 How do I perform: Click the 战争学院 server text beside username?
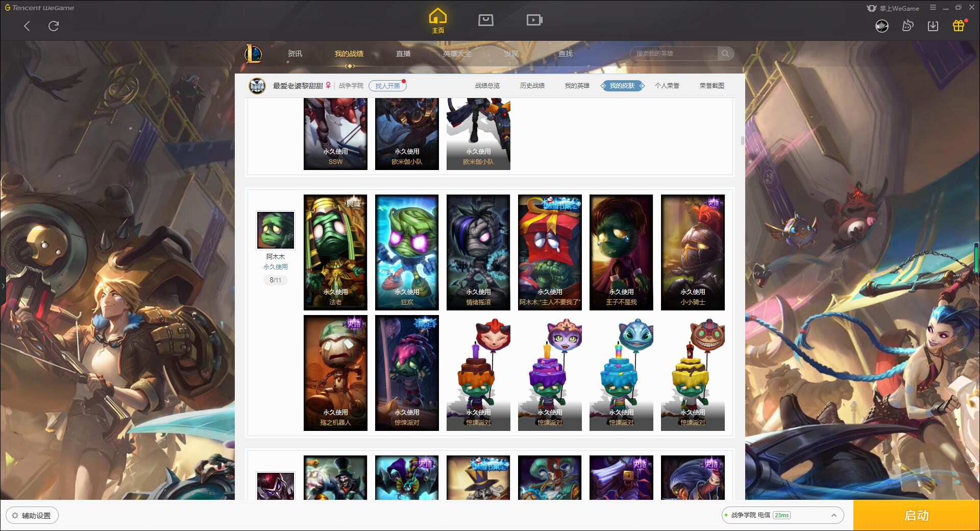point(351,86)
